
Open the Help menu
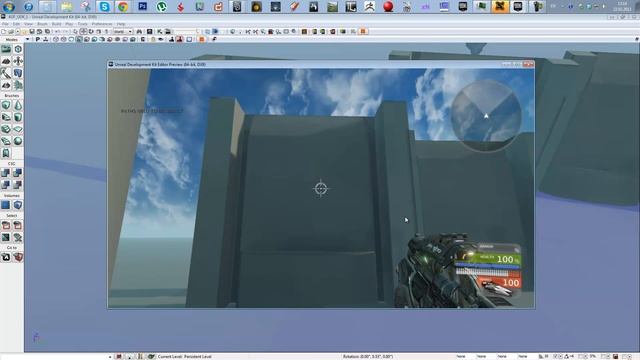tap(121, 24)
